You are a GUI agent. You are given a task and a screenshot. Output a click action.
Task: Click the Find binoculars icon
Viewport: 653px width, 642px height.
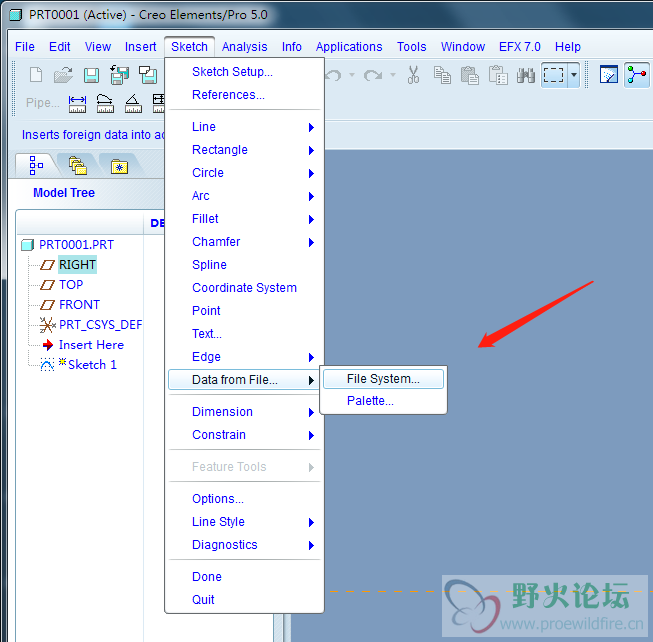pos(526,75)
